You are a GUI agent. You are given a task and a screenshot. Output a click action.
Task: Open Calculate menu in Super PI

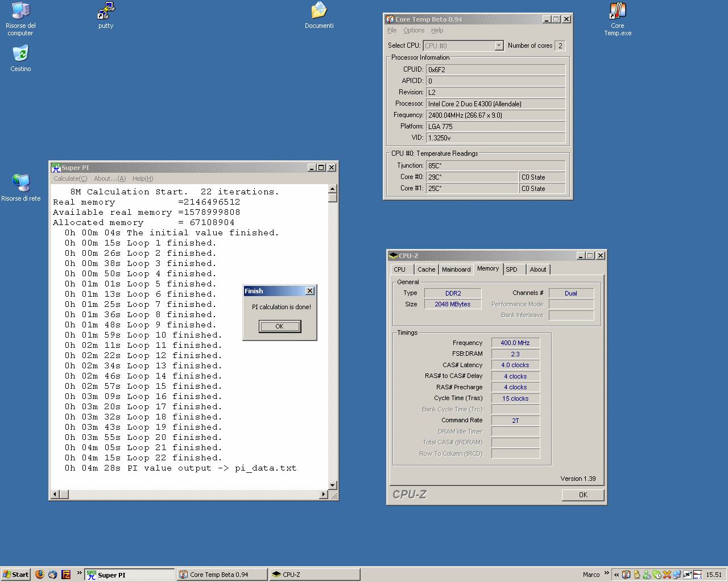(71, 178)
